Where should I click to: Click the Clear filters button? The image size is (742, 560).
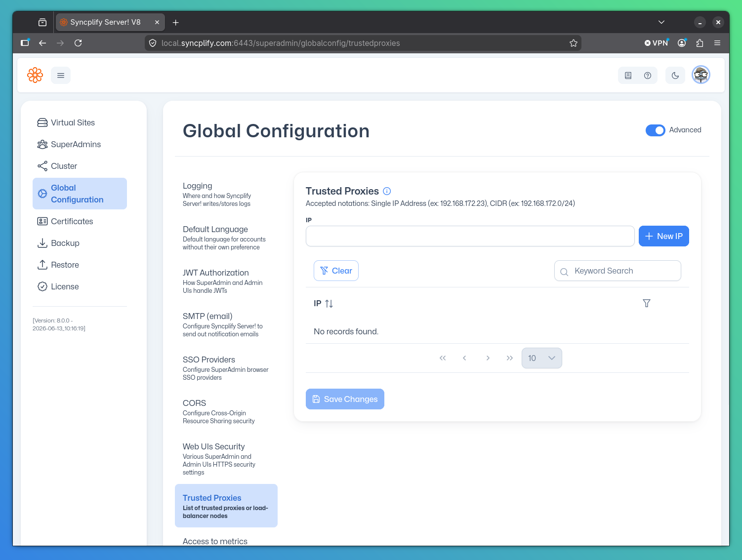point(336,271)
